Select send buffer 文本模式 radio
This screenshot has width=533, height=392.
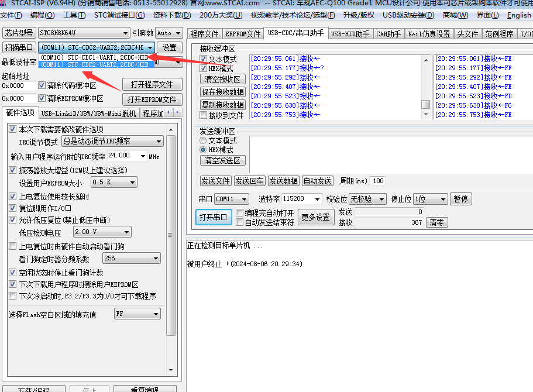(x=203, y=140)
